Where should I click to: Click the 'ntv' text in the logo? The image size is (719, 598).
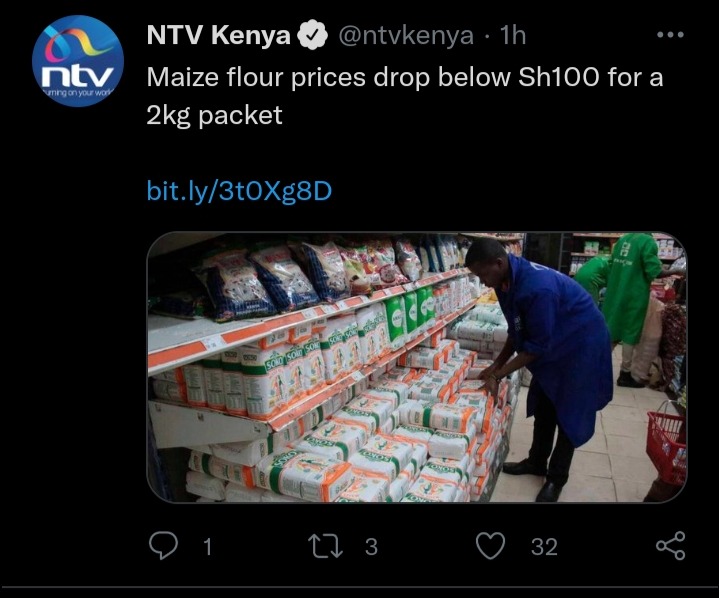pos(78,77)
